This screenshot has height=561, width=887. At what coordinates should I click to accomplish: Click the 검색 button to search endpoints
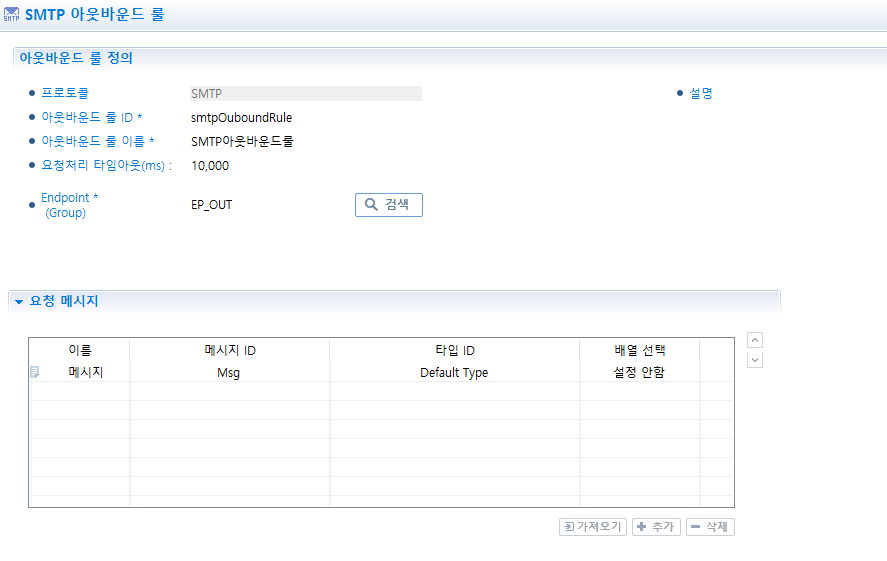(x=388, y=205)
